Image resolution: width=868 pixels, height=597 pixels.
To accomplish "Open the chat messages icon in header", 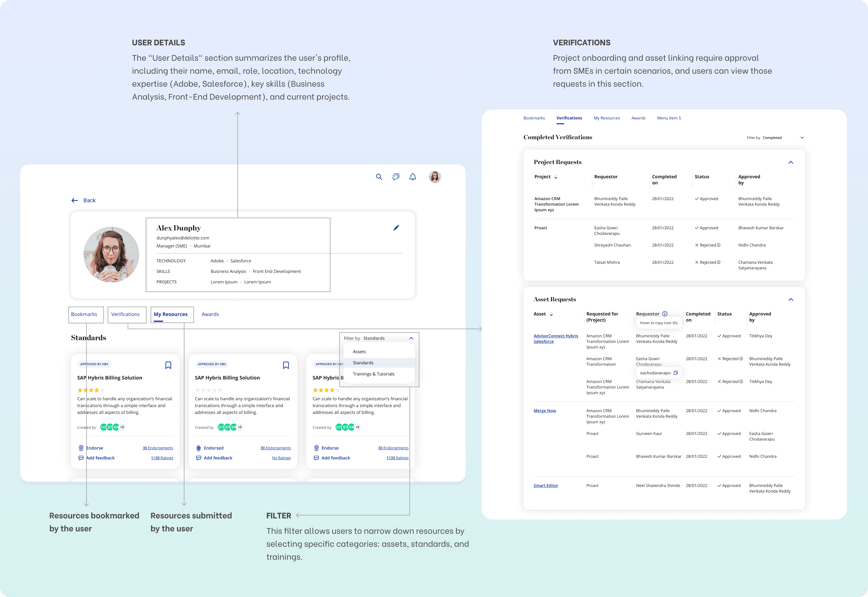I will pyautogui.click(x=396, y=177).
